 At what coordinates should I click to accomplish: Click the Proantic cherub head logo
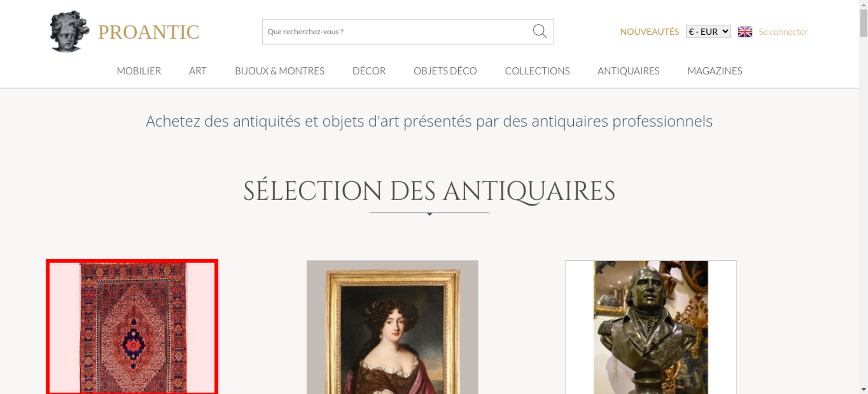pyautogui.click(x=69, y=32)
